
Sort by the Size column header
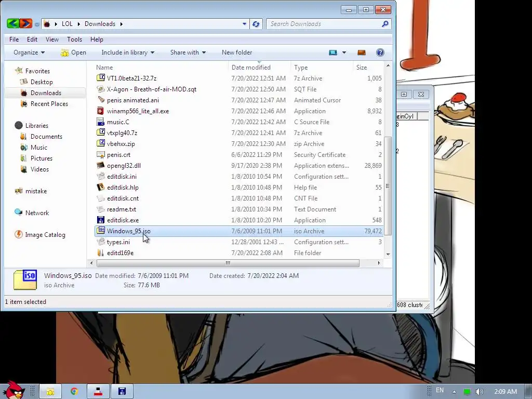[x=362, y=67]
